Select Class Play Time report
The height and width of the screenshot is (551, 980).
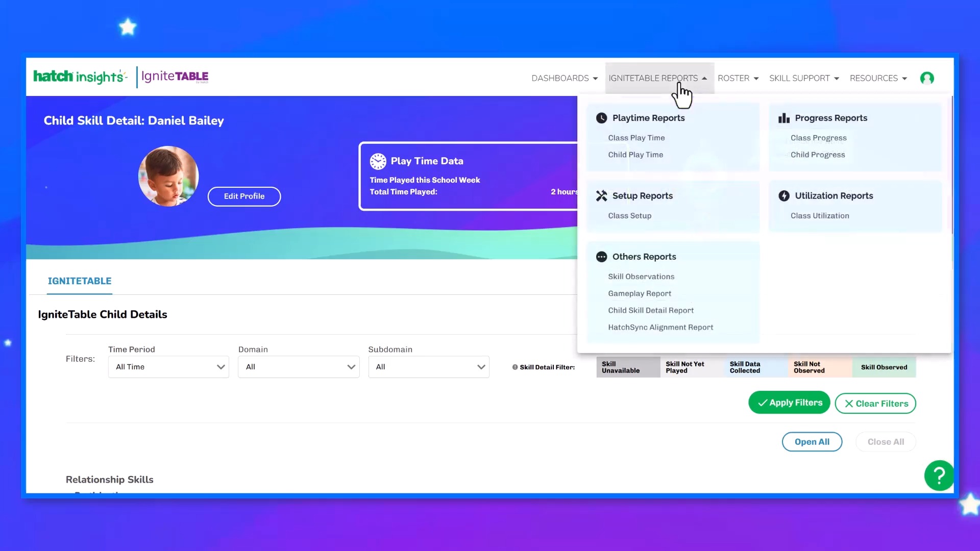point(636,138)
